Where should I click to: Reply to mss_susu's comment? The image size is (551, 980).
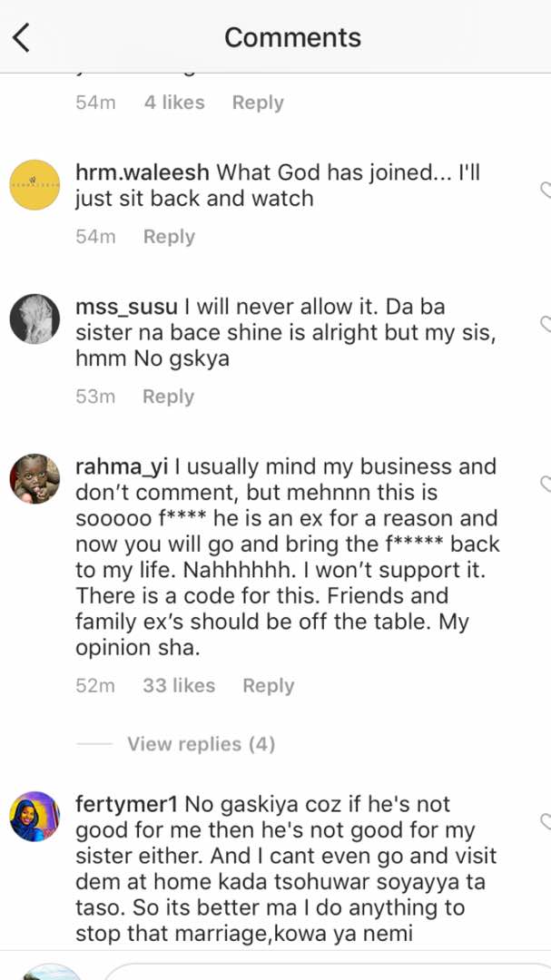point(168,397)
